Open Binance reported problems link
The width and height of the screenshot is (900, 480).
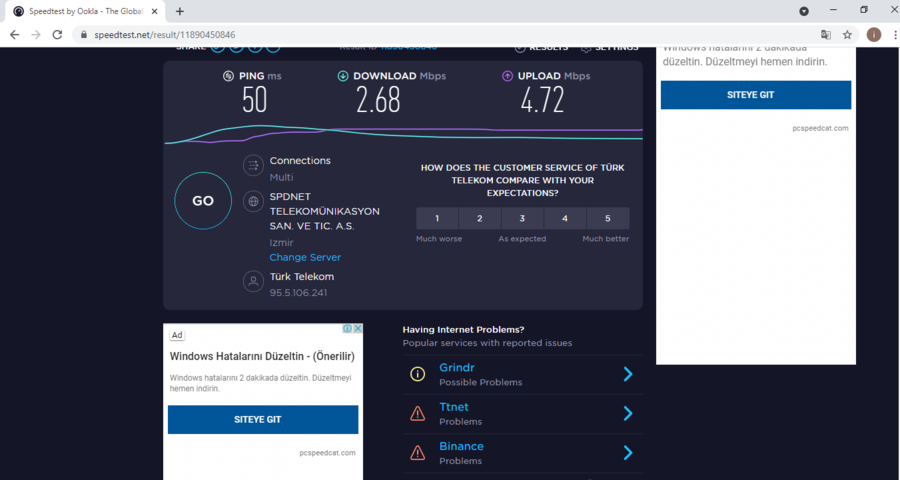point(461,446)
